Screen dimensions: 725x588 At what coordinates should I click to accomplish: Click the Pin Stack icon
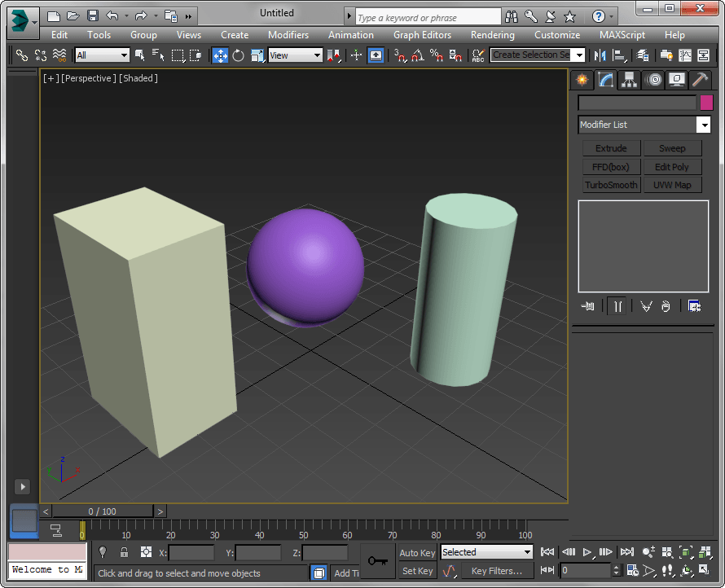click(x=588, y=306)
